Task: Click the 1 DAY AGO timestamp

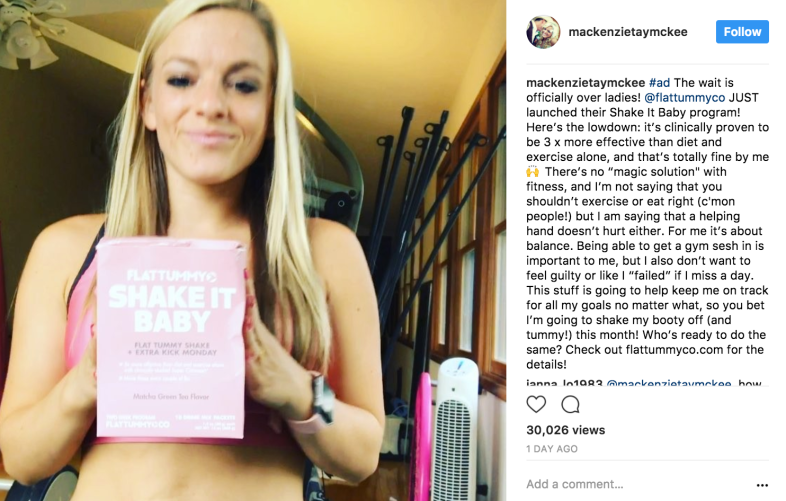Action: point(551,449)
